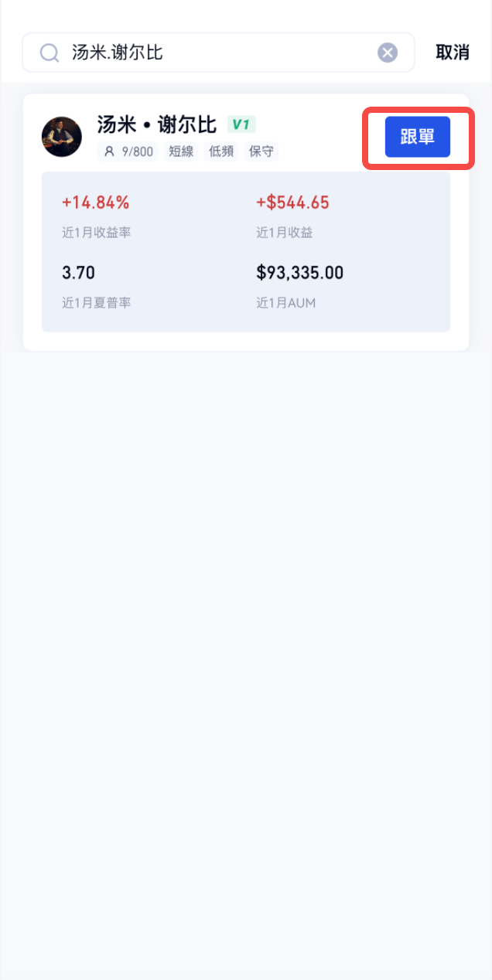Viewport: 492px width, 980px height.
Task: Click the +$544.65 monthly profit value
Action: 292,202
